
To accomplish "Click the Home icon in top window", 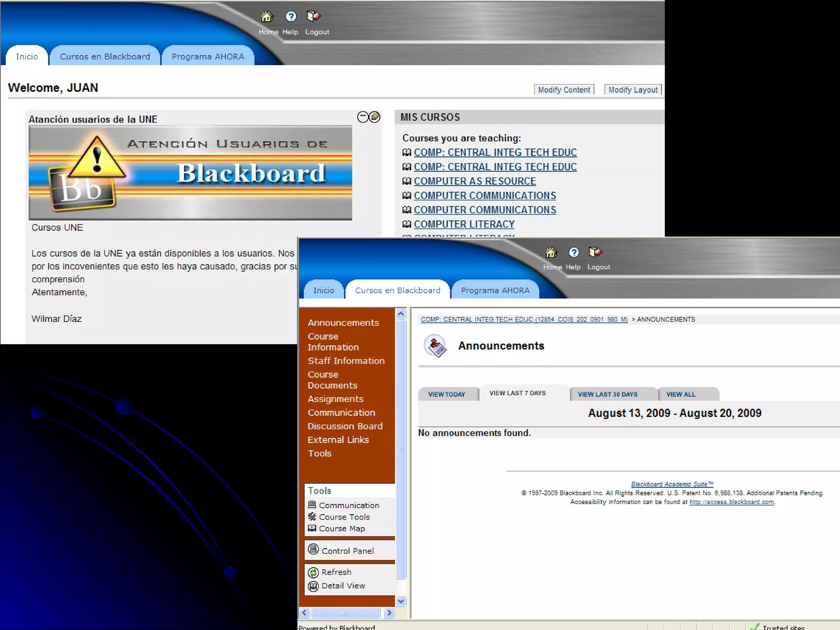I will point(267,17).
